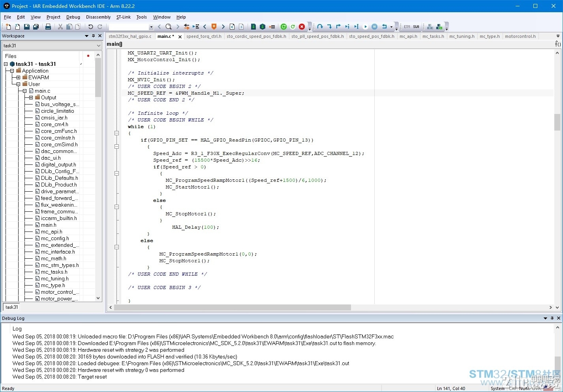Switch to the speed_torq_ctrl.h editor tab
The height and width of the screenshot is (392, 563).
(x=204, y=36)
